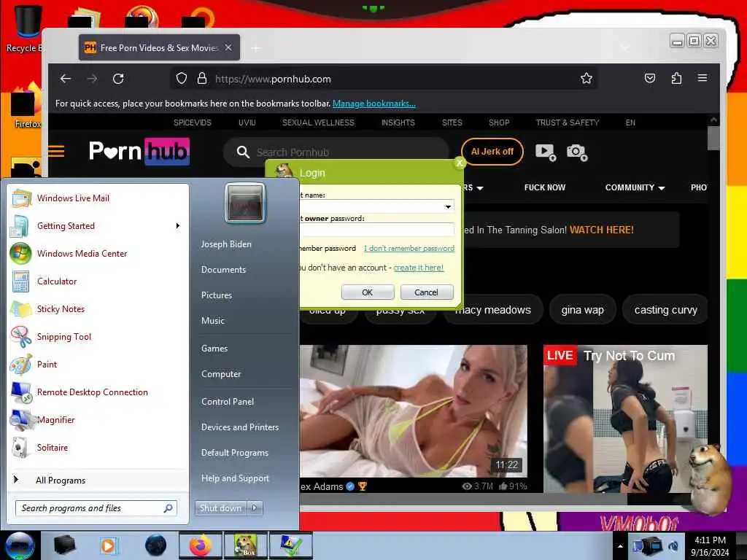This screenshot has width=747, height=560.
Task: Click the media player taskbar icon
Action: pyautogui.click(x=109, y=545)
